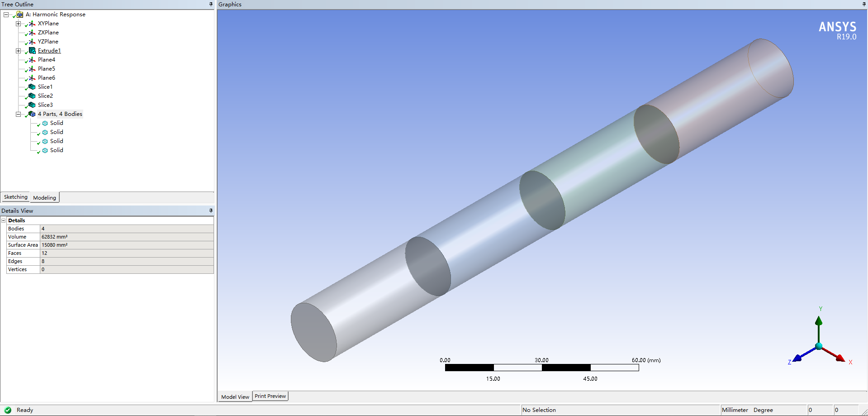The width and height of the screenshot is (868, 416).
Task: Pin the Graphics panel
Action: (x=864, y=4)
